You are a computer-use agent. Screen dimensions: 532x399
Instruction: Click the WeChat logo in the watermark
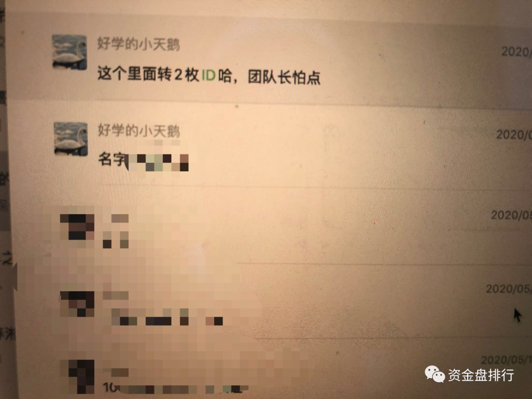click(x=434, y=374)
